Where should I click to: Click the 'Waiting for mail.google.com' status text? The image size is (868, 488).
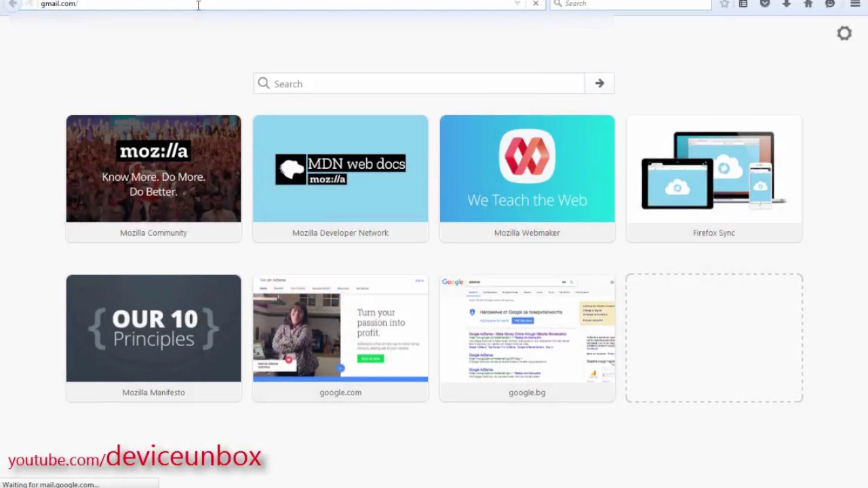50,485
